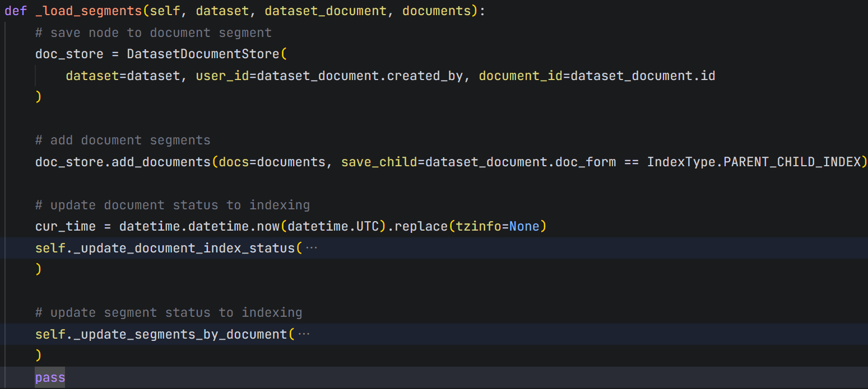Click dataset_document.doc_form expression
868x389 pixels.
[521, 162]
